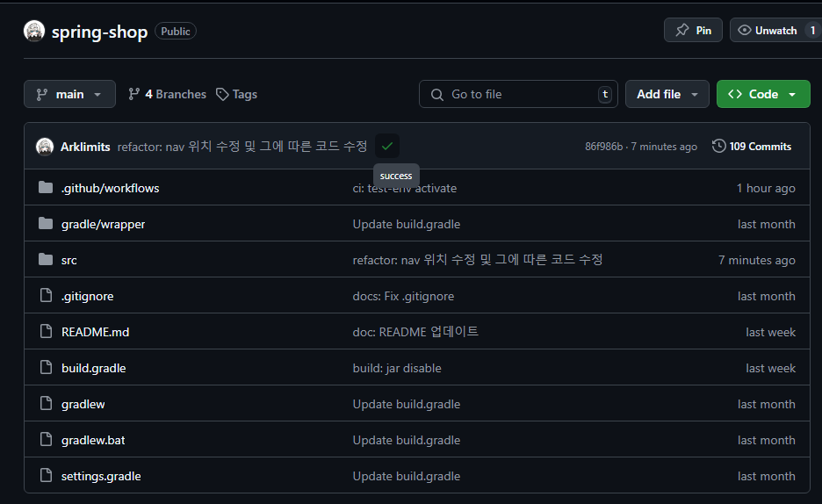Screen dimensions: 822x504
Task: Open README.md file
Action: (x=96, y=332)
